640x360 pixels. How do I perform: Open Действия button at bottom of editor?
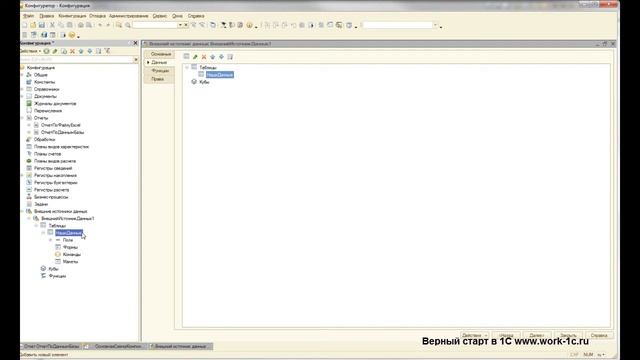[x=474, y=336]
